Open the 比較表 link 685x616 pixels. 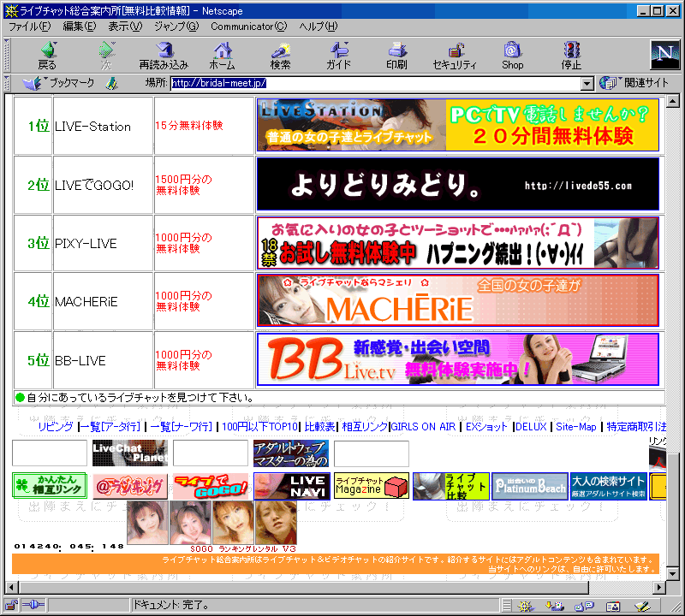click(x=319, y=427)
